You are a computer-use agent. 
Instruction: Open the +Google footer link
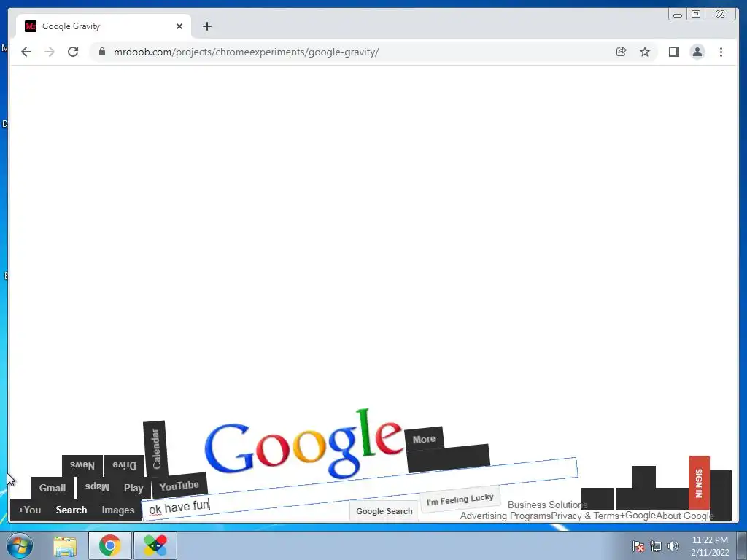[x=638, y=516]
